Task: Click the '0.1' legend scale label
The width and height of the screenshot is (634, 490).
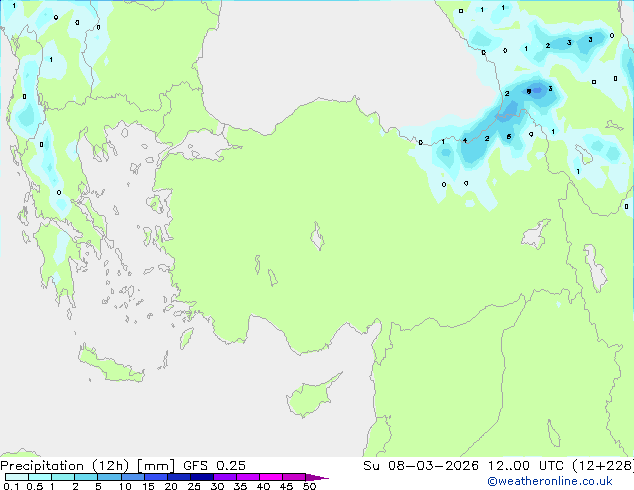Action: 11,486
